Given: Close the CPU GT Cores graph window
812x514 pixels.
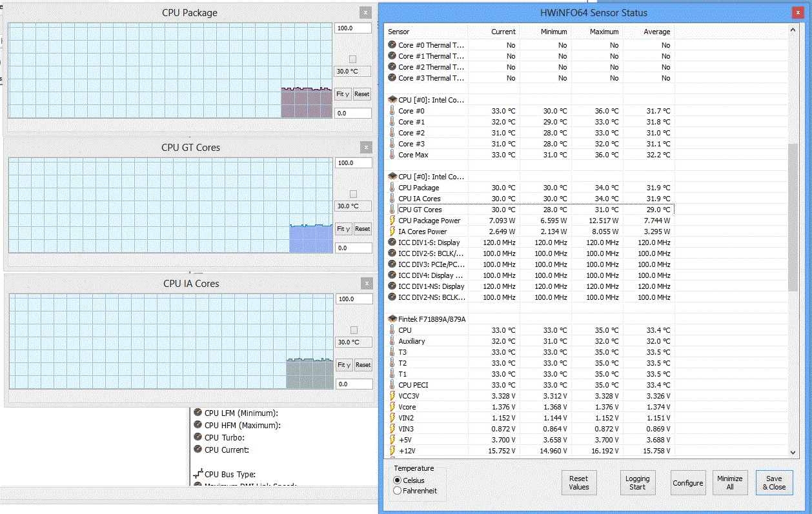Looking at the screenshot, I should point(367,148).
